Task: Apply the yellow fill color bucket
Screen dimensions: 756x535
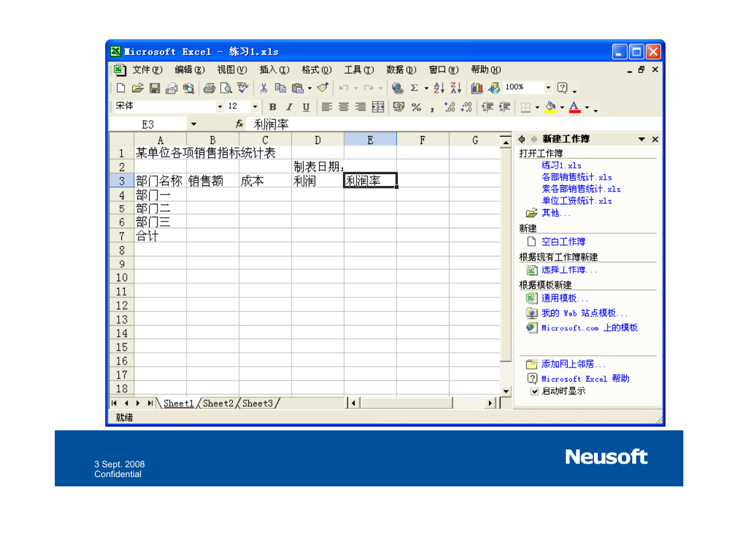Action: click(551, 107)
